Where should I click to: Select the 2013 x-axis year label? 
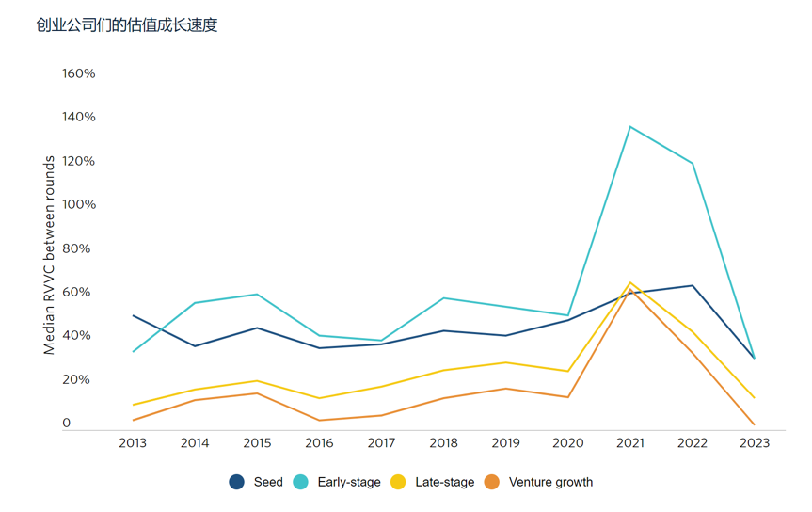click(x=133, y=443)
